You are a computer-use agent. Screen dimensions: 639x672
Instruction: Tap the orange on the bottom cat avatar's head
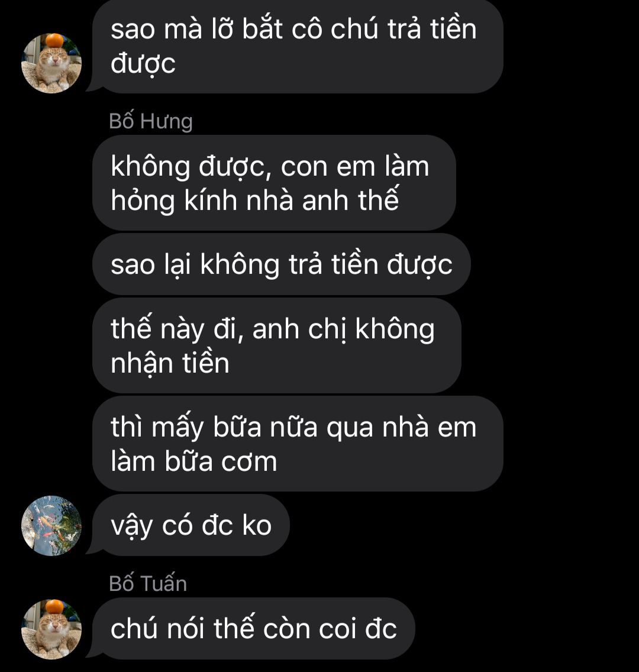pos(54,606)
